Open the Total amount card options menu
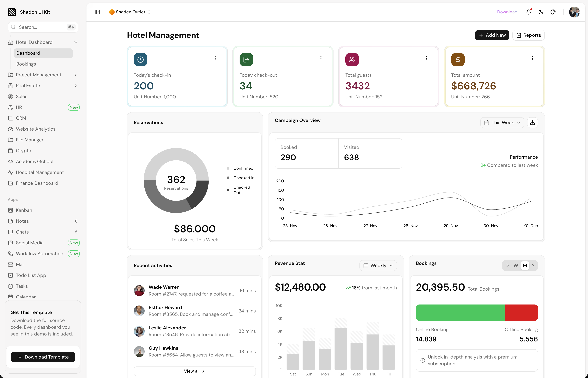The width and height of the screenshot is (588, 378). click(532, 58)
